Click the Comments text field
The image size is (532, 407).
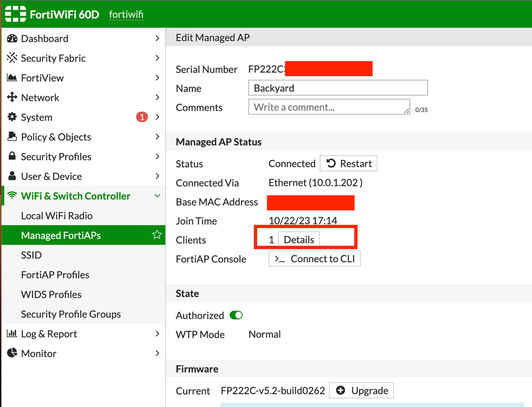tap(329, 107)
